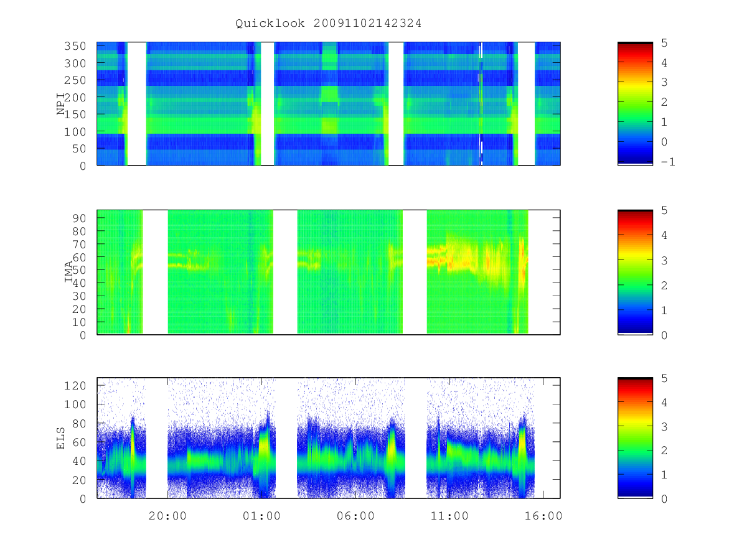The image size is (747, 560).
Task: Click the -1 label on NPI colorbar
Action: coord(668,162)
